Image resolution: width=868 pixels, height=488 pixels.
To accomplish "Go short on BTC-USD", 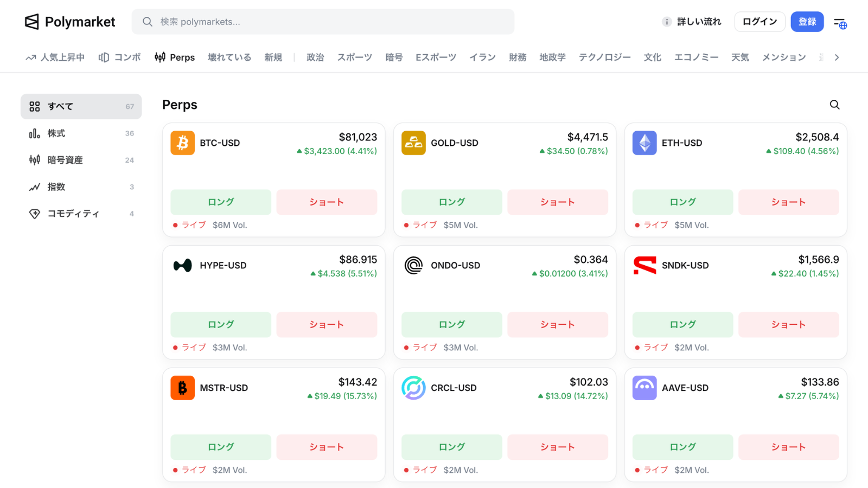I will point(327,202).
